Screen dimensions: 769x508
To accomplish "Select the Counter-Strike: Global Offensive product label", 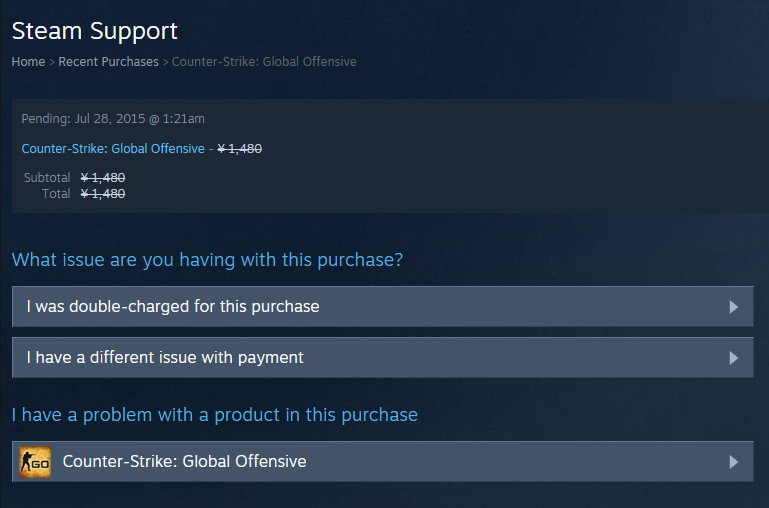I will (x=184, y=462).
